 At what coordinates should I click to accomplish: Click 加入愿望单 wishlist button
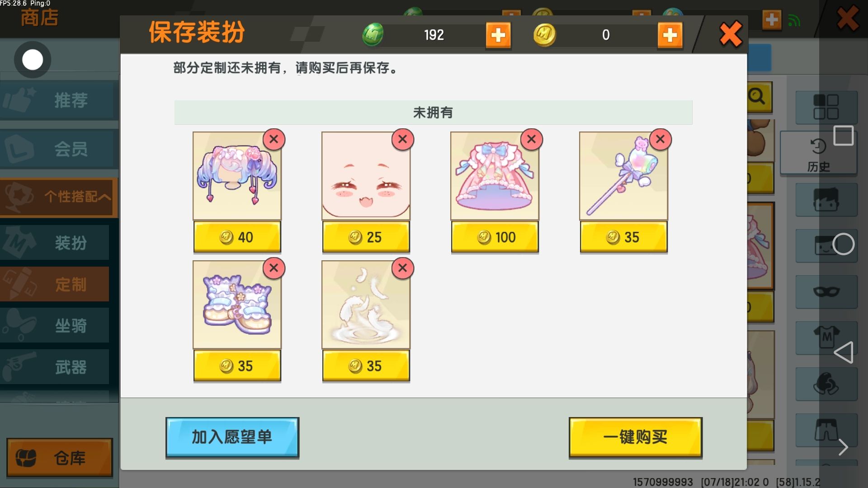click(232, 437)
